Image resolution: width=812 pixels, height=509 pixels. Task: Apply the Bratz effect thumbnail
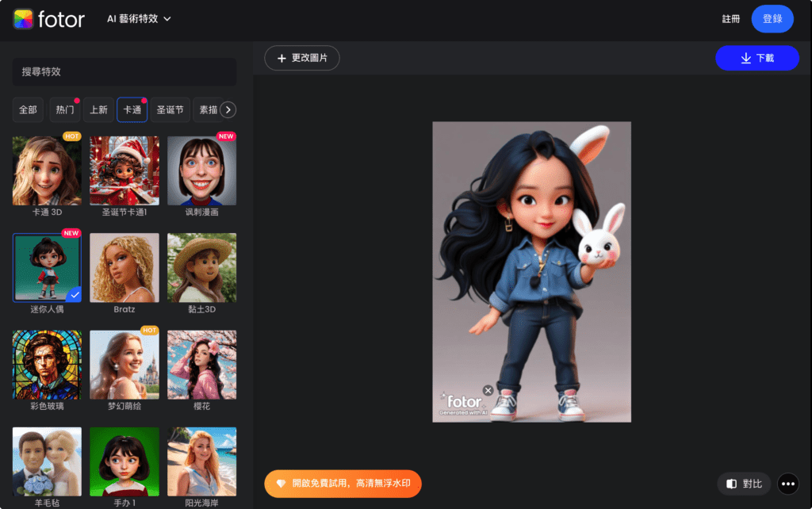click(x=124, y=268)
